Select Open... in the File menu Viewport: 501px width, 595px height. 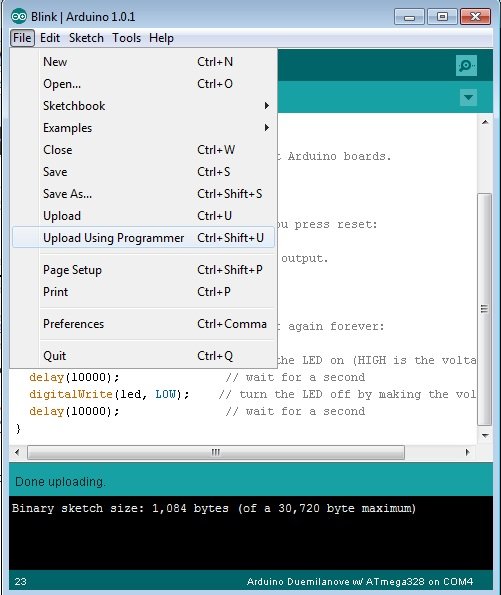143,84
